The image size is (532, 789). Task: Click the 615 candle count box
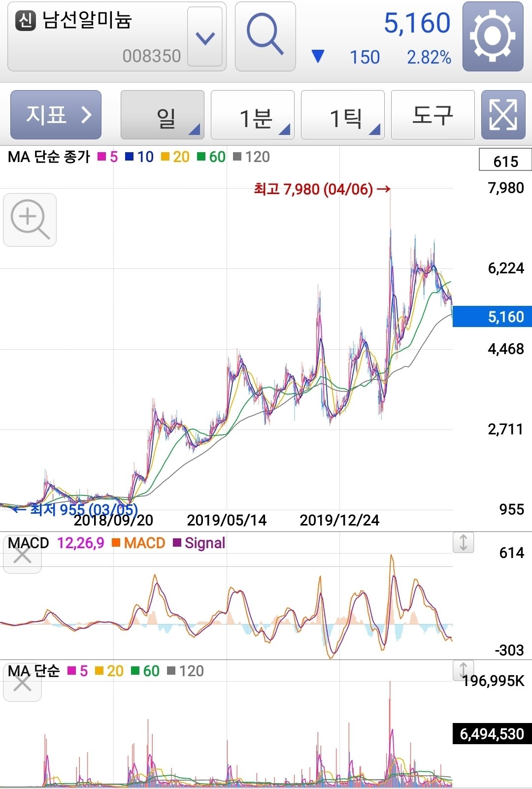505,161
